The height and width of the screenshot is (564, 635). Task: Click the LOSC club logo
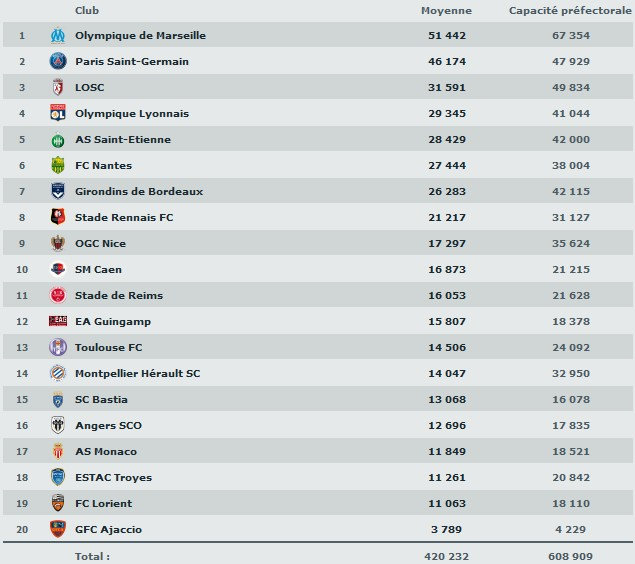click(57, 87)
